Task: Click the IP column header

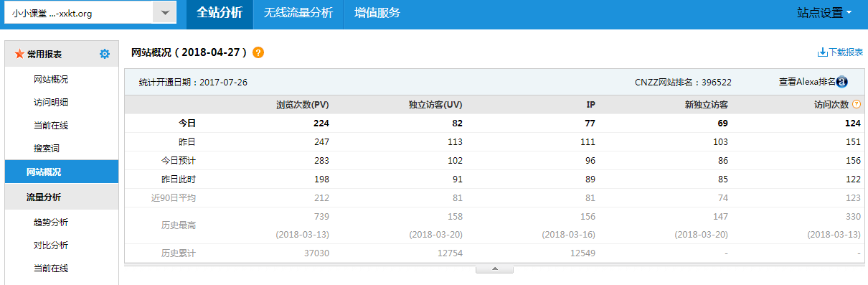Action: [590, 105]
